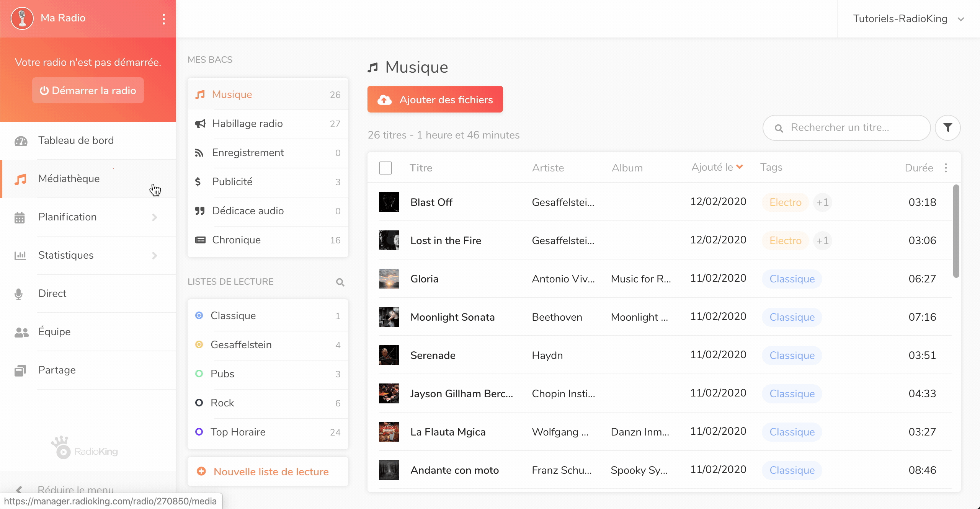Open the table column options menu
Image resolution: width=980 pixels, height=509 pixels.
(x=946, y=168)
